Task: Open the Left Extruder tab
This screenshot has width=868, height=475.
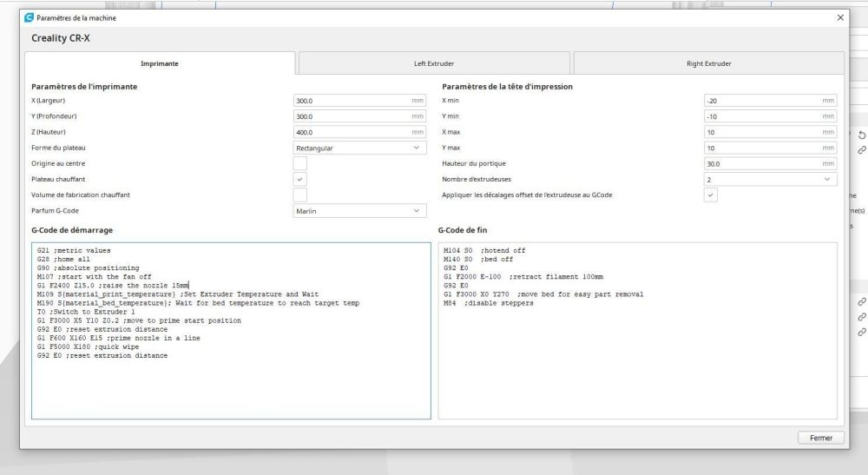Action: pos(434,63)
